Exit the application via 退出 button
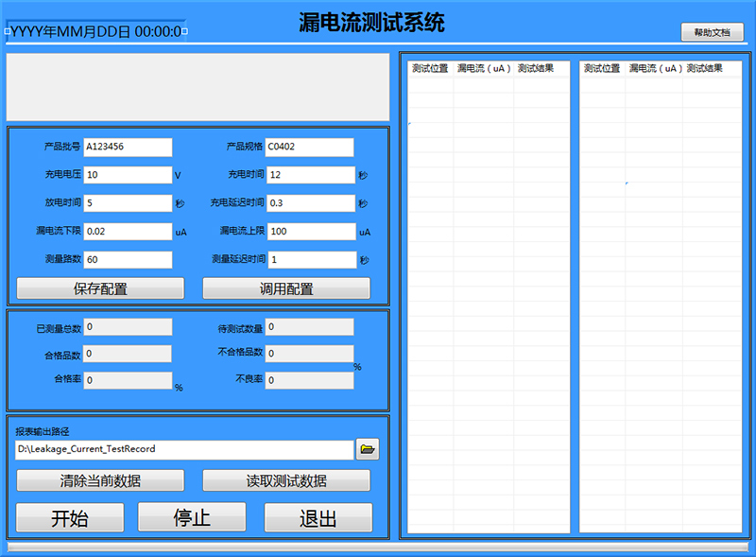Viewport: 756px width, 557px height. point(318,518)
